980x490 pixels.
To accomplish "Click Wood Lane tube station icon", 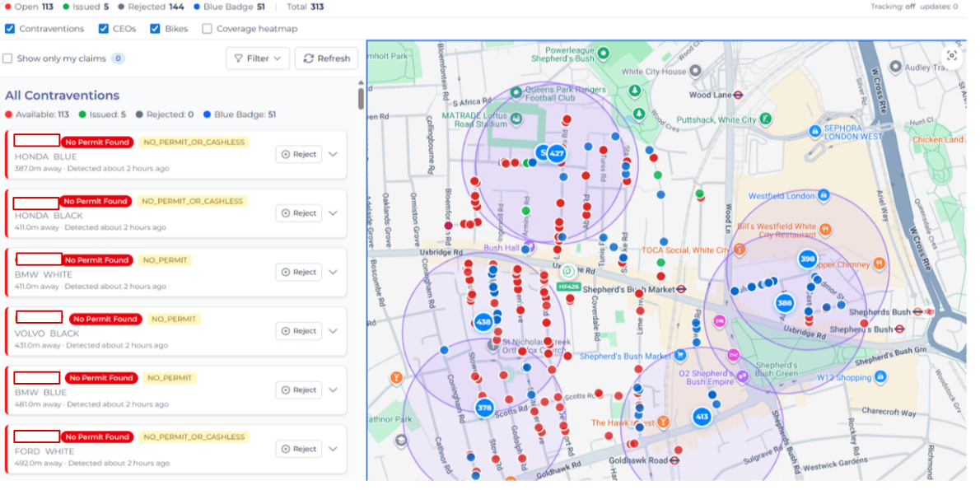I will 738,95.
